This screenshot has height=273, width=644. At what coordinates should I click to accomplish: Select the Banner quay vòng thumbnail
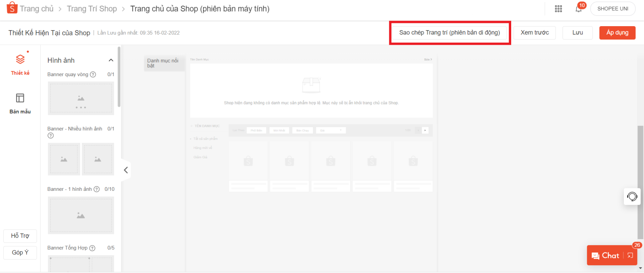pos(81,98)
